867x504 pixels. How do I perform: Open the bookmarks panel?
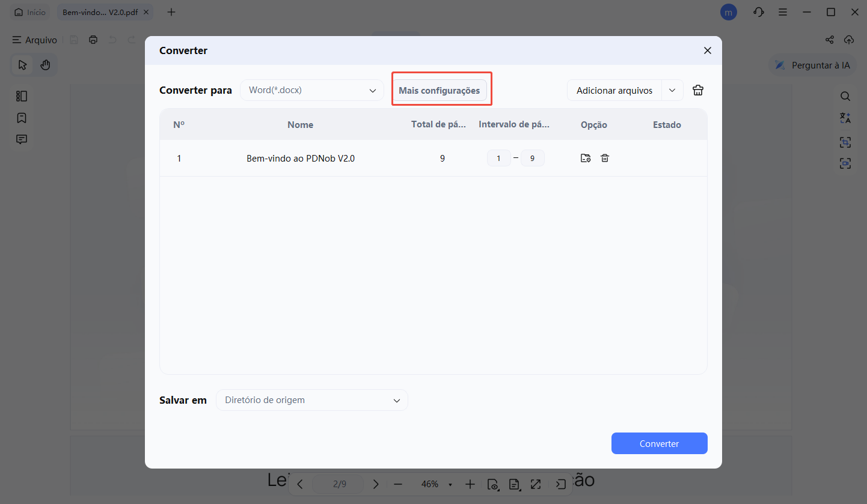click(22, 118)
